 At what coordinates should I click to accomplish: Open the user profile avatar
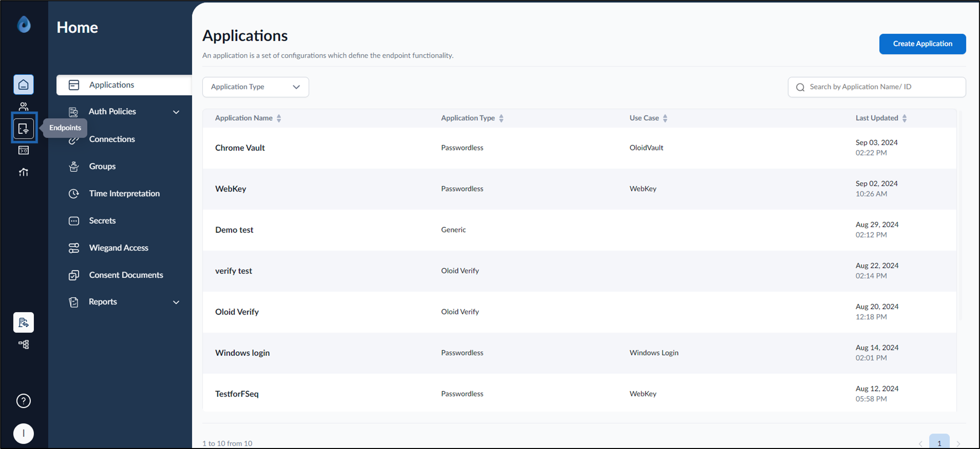pos(23,433)
